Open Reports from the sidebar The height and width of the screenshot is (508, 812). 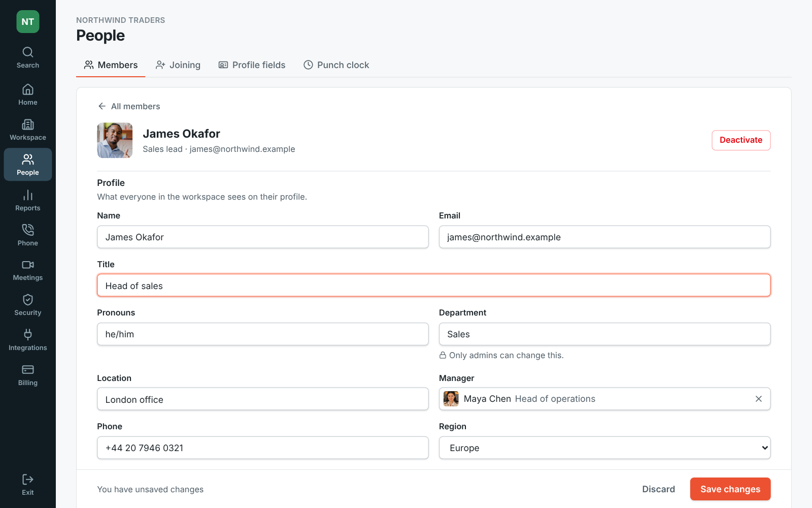pos(28,201)
